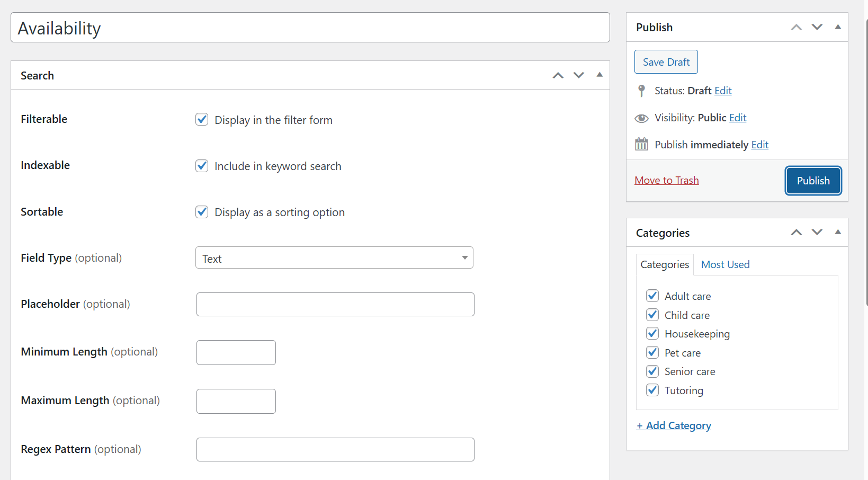868x480 pixels.
Task: Click the Regex Pattern input field
Action: 335,449
